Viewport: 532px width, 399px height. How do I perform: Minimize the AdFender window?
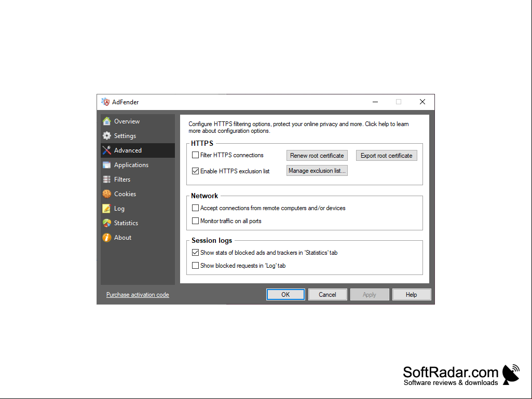point(375,102)
